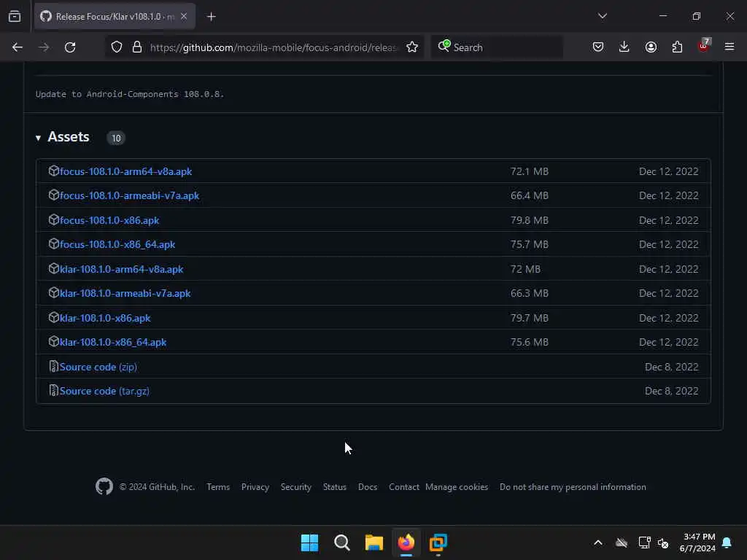Viewport: 747px width, 560px height.
Task: Go forward one page in browser history
Action: (44, 47)
